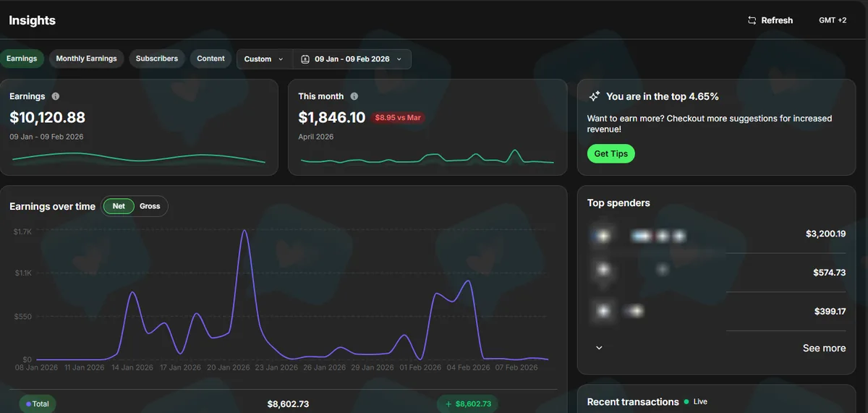868x413 pixels.
Task: Click the Earnings over time heading
Action: click(x=52, y=206)
